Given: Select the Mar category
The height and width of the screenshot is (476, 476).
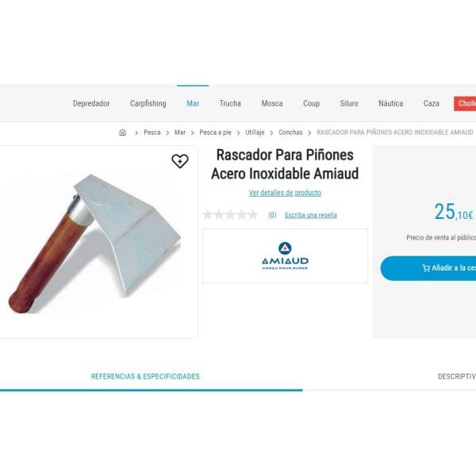Looking at the screenshot, I should click(x=193, y=103).
